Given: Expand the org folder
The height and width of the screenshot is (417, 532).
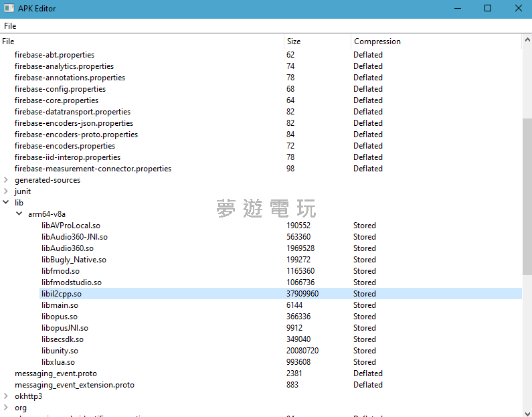Looking at the screenshot, I should tap(6, 408).
